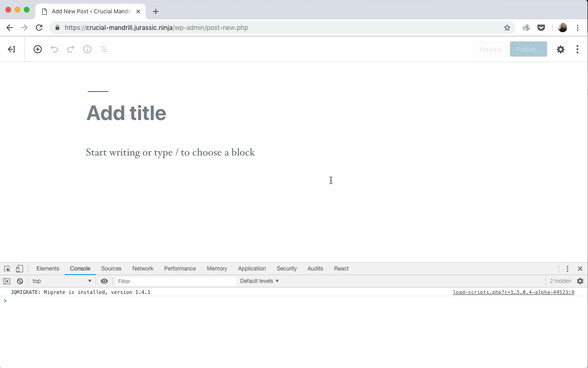This screenshot has height=368, width=588.
Task: Switch to the Security tab
Action: coord(287,269)
